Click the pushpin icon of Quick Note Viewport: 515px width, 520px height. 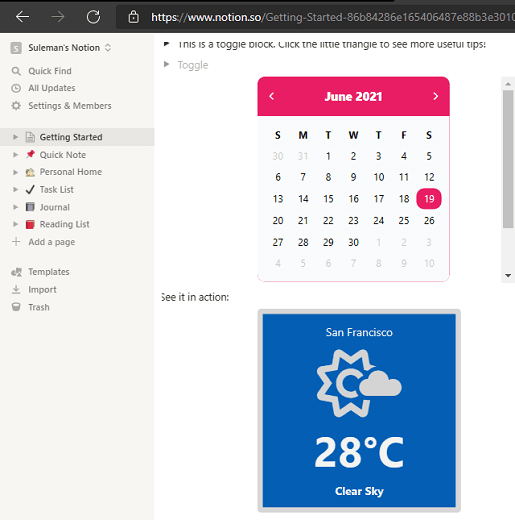pyautogui.click(x=30, y=154)
